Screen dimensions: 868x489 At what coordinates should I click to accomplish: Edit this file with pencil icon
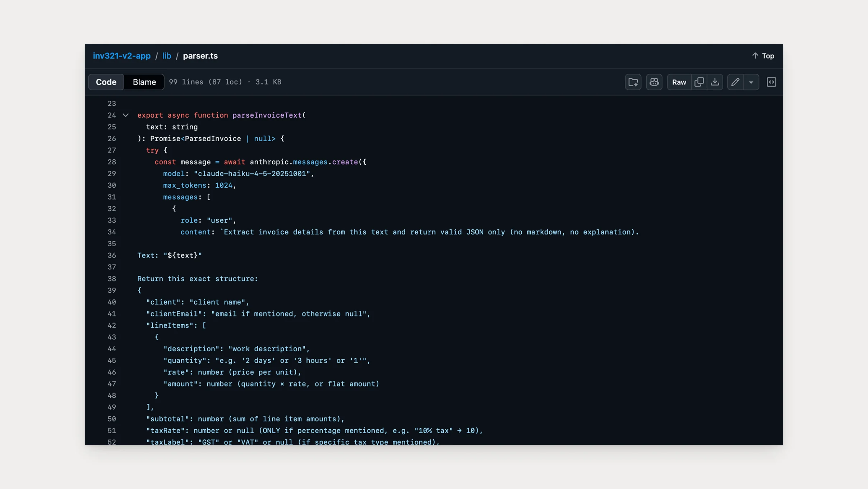click(x=735, y=82)
